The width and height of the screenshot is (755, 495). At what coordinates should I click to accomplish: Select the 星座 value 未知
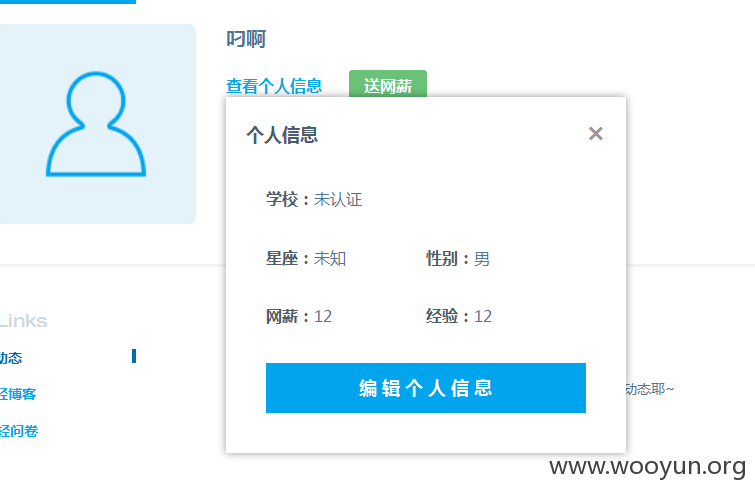pos(330,259)
